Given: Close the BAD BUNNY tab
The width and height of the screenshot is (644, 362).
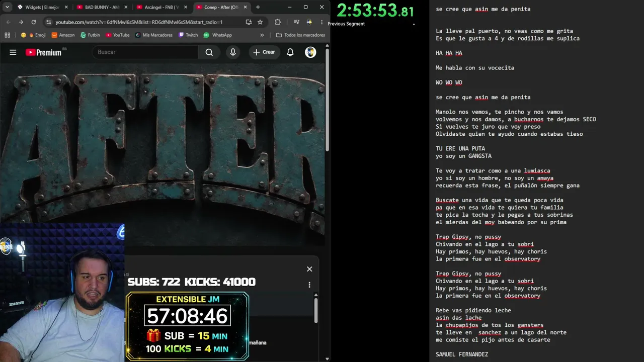Looking at the screenshot, I should tap(126, 7).
